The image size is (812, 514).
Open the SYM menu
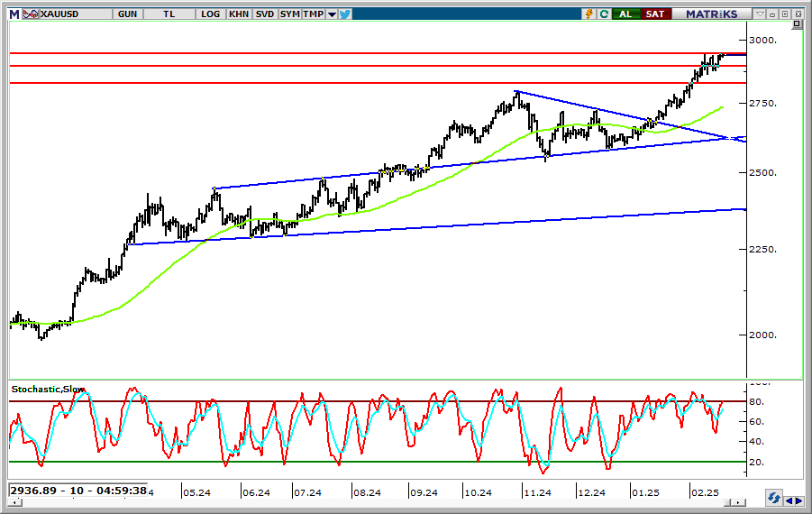pos(289,14)
